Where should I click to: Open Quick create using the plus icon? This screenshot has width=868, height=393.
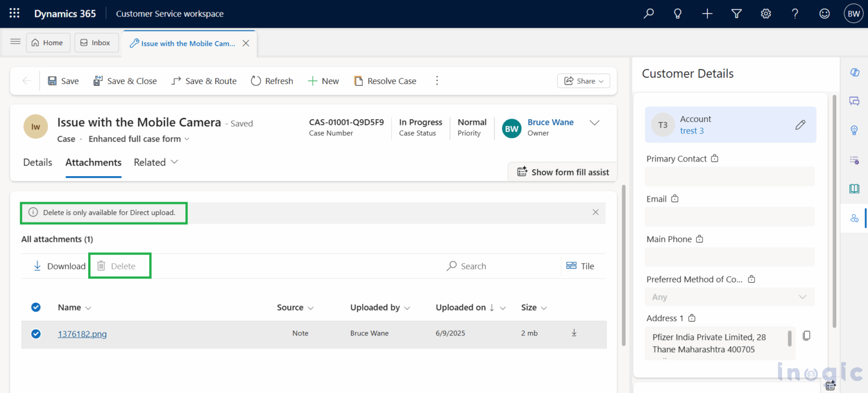click(707, 13)
